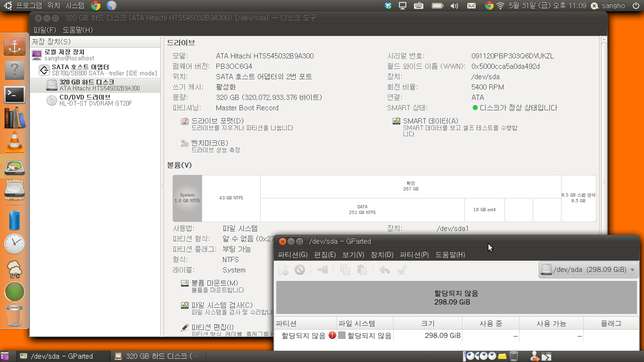This screenshot has width=644, height=362.
Task: Click the SMART 데이터(A) button
Action: pyautogui.click(x=456, y=127)
